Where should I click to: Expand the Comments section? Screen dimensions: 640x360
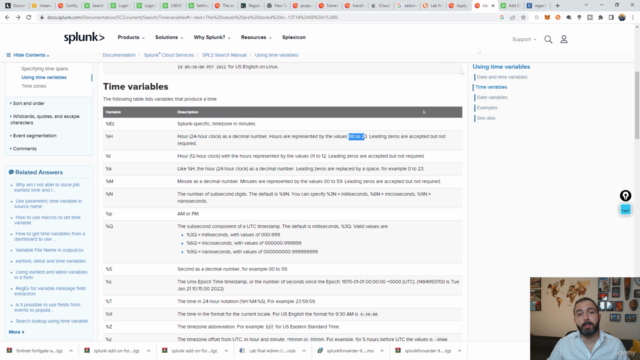click(x=24, y=149)
